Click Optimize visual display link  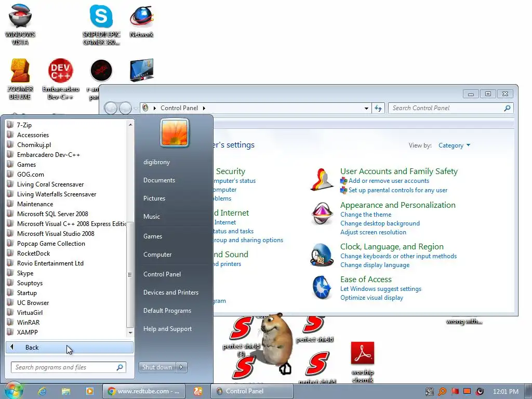(x=372, y=298)
